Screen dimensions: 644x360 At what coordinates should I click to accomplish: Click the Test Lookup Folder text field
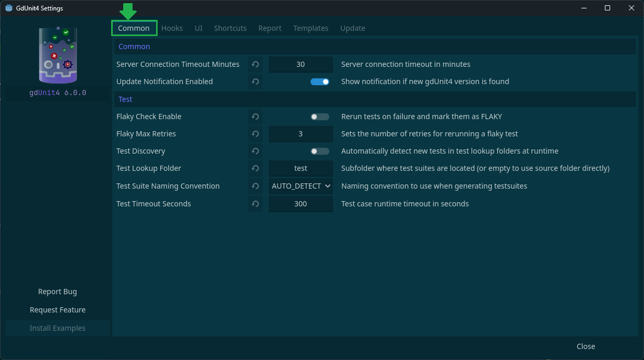coord(301,168)
